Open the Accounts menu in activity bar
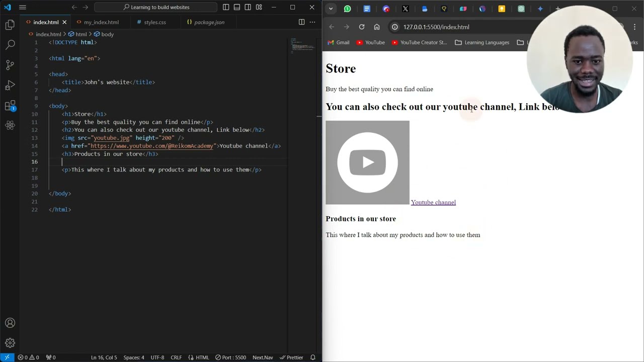Image resolution: width=644 pixels, height=362 pixels. [10, 323]
